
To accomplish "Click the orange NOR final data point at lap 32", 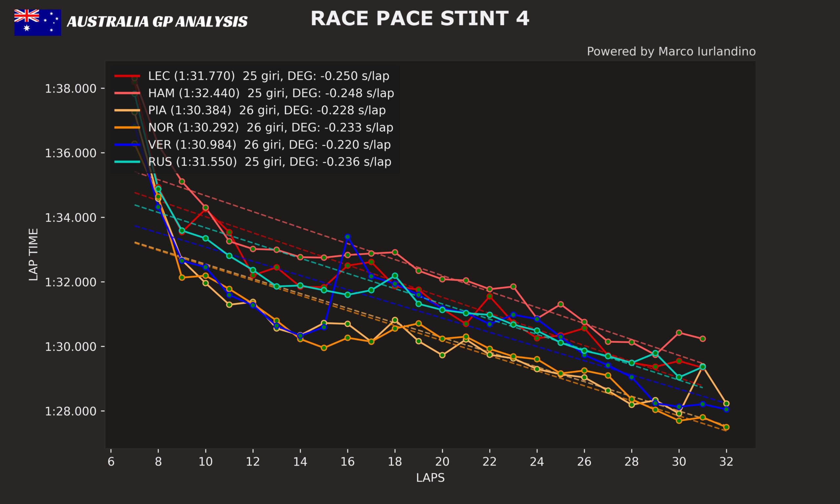I will [726, 427].
